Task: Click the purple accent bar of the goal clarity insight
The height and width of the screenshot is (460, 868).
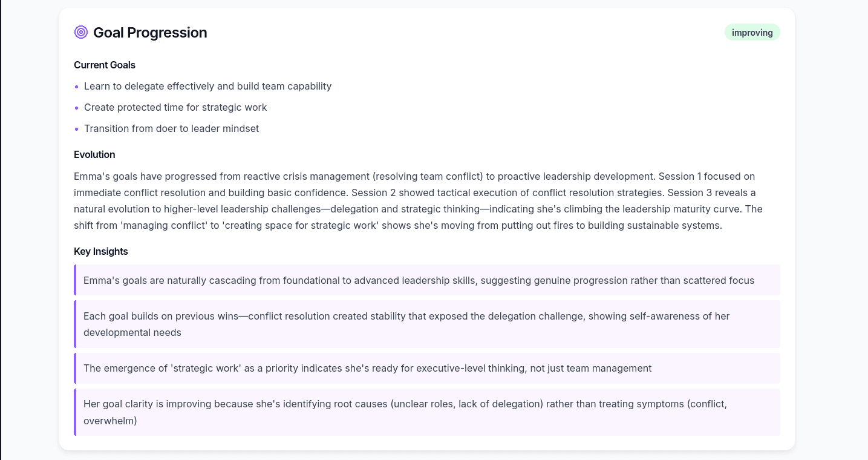Action: [x=75, y=412]
